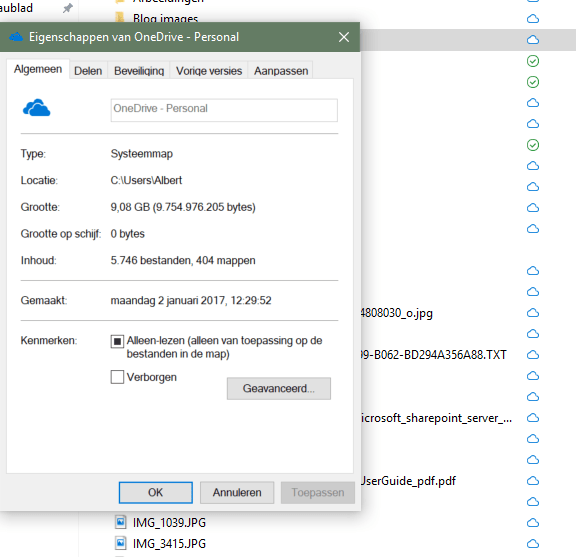576x557 pixels.
Task: Click the large OneDrive cloud icon
Action: [36, 108]
